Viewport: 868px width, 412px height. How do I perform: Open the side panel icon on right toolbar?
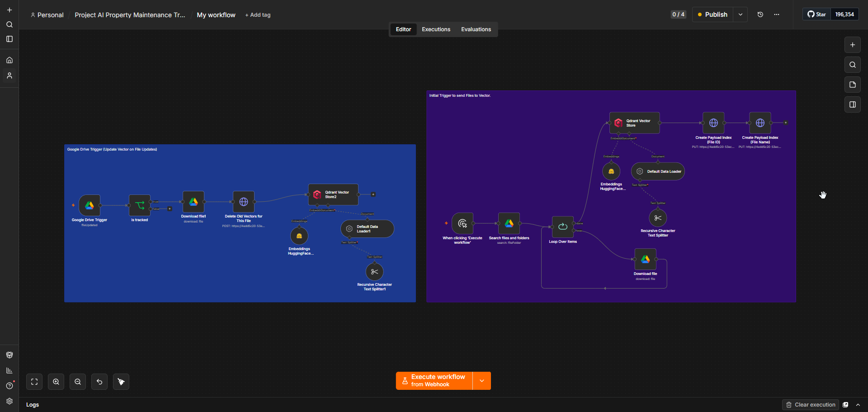click(853, 104)
